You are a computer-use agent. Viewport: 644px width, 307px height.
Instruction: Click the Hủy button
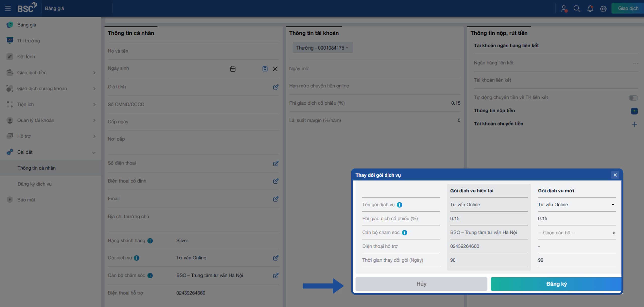click(x=421, y=284)
